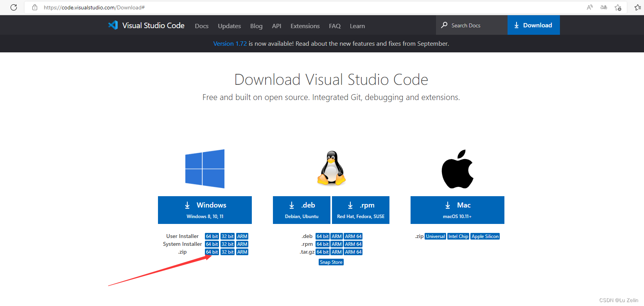Click the Read aloud icon in address bar
The width and height of the screenshot is (644, 306).
click(590, 7)
